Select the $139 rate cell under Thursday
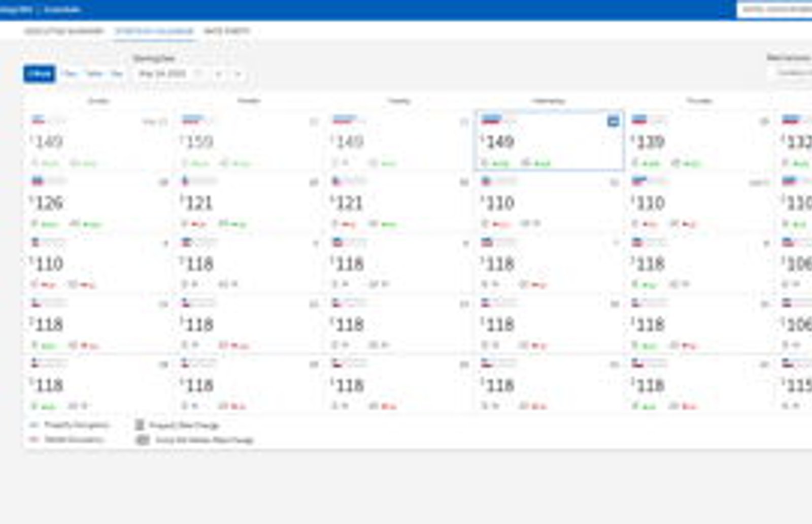The height and width of the screenshot is (524, 812). [700, 141]
